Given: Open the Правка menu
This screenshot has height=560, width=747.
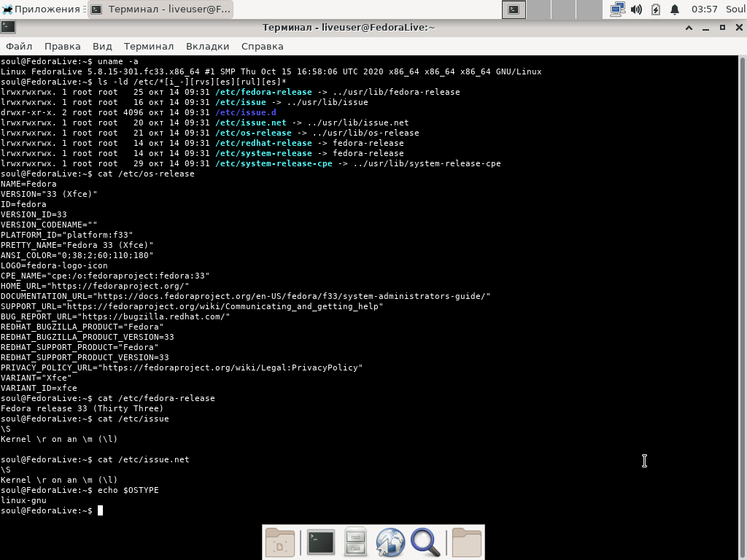Looking at the screenshot, I should (63, 46).
